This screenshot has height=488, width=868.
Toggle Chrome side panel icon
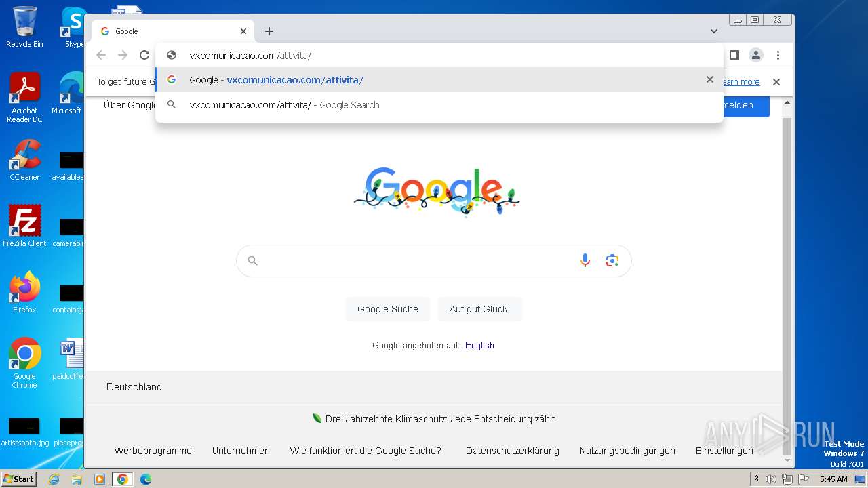[x=734, y=55]
